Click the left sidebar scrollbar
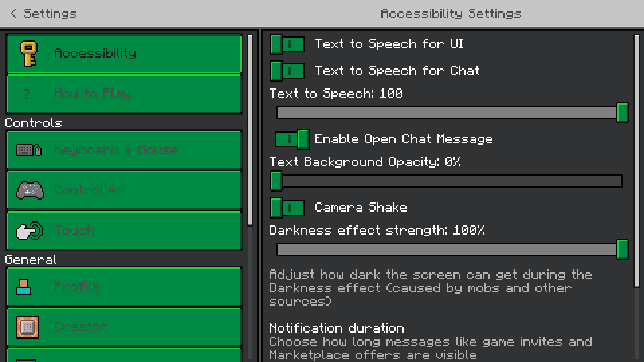The width and height of the screenshot is (644, 362). (x=250, y=130)
